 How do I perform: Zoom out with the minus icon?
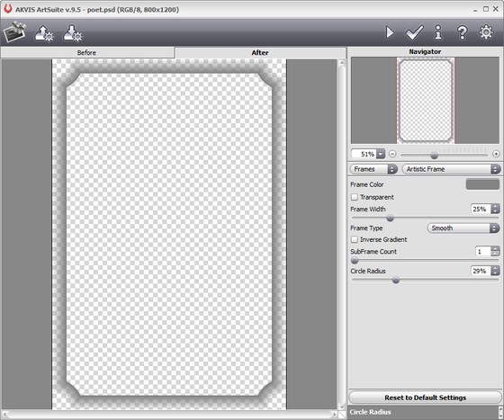click(x=392, y=154)
